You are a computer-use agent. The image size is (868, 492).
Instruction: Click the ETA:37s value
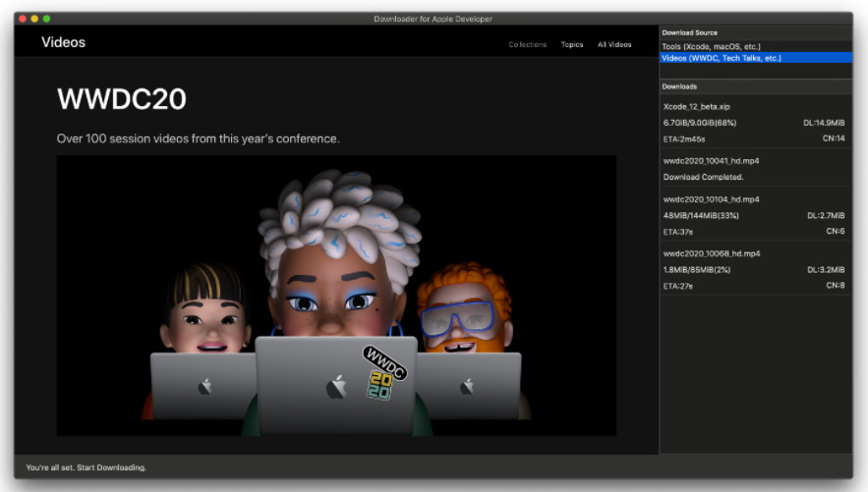pyautogui.click(x=677, y=232)
